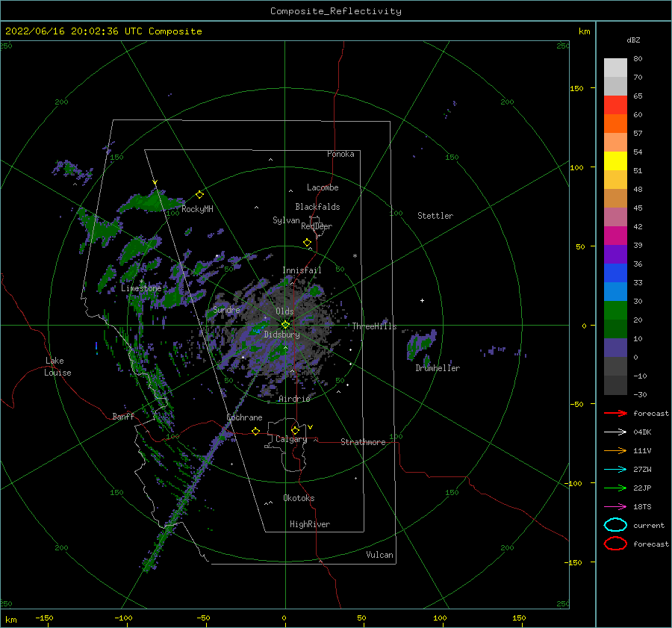Select the Sylvan label on the map
The width and height of the screenshot is (672, 628).
(286, 220)
